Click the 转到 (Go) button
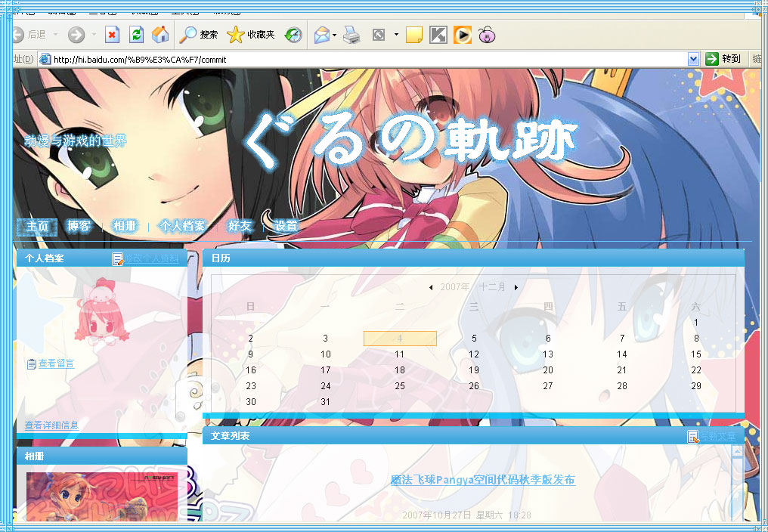 723,59
